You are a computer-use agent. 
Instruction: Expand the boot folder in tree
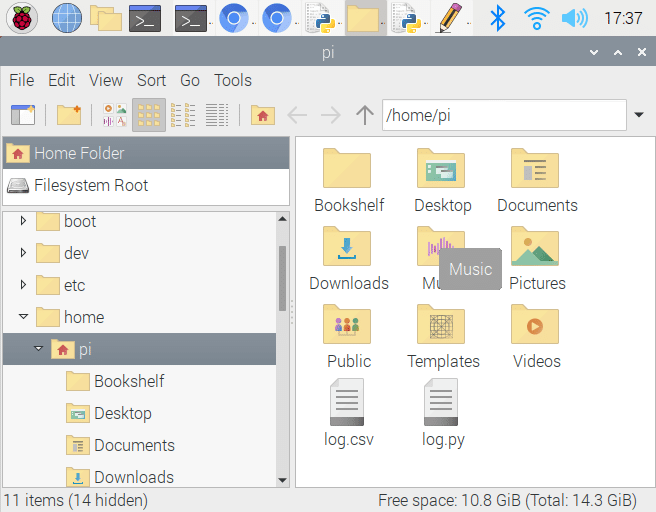point(23,221)
